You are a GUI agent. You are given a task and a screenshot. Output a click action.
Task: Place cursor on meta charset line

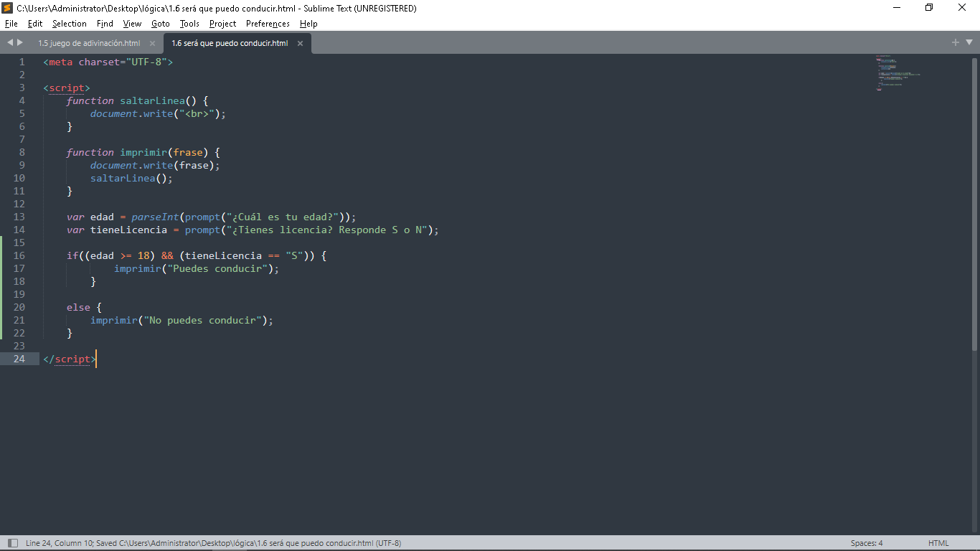click(x=108, y=62)
